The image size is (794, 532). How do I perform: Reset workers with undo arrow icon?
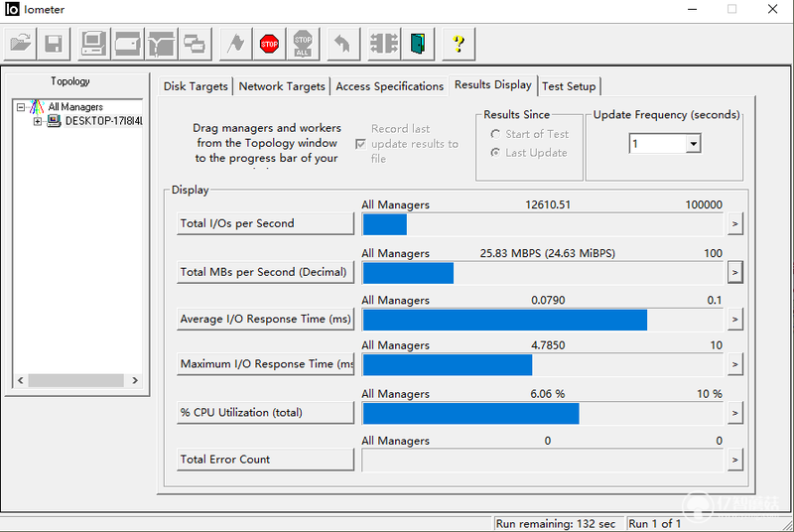(343, 44)
